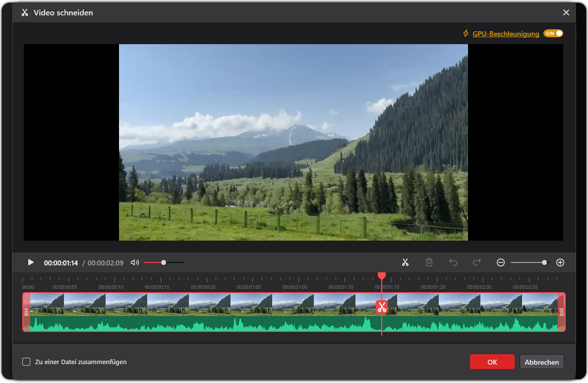This screenshot has height=383, width=588.
Task: Check Zu einer Datei zusammenfügen
Action: [x=26, y=362]
